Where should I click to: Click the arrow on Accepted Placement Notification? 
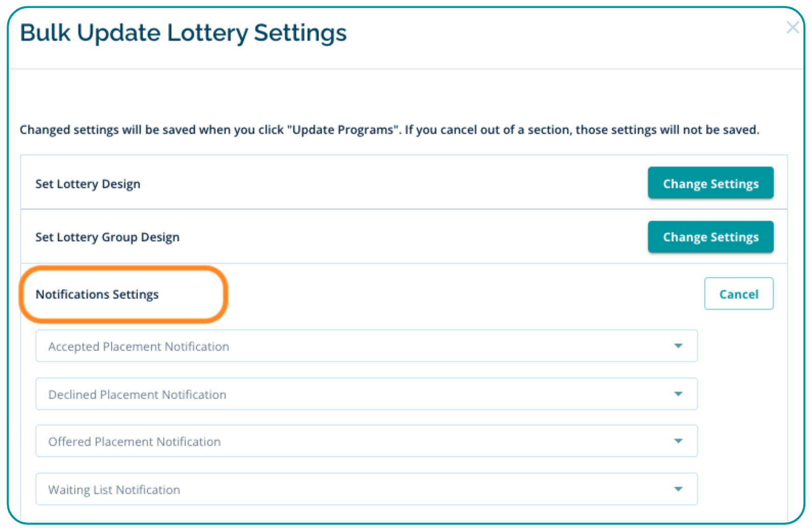click(678, 346)
